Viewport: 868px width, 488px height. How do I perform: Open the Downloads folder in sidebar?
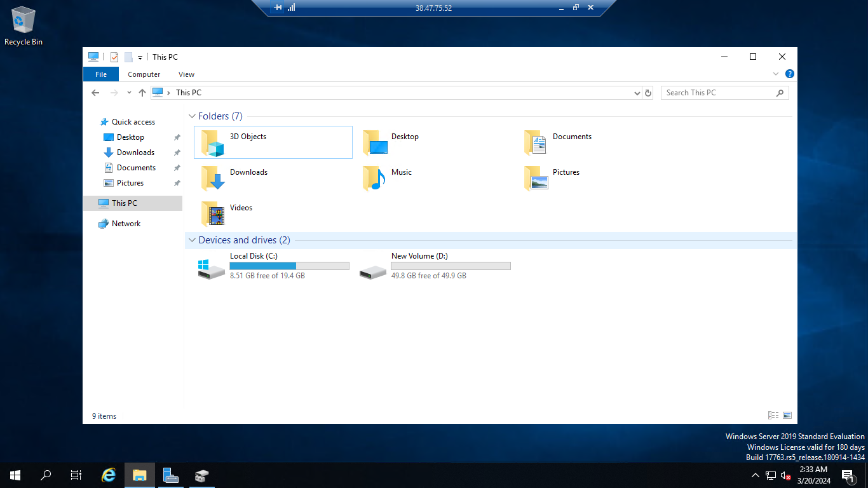[135, 152]
